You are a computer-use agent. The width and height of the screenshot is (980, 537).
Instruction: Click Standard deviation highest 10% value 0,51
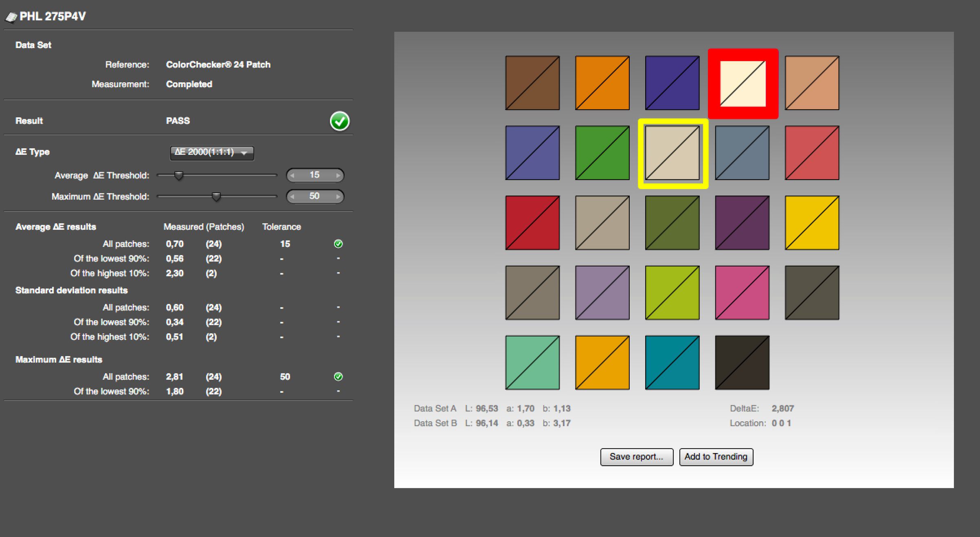pyautogui.click(x=175, y=337)
